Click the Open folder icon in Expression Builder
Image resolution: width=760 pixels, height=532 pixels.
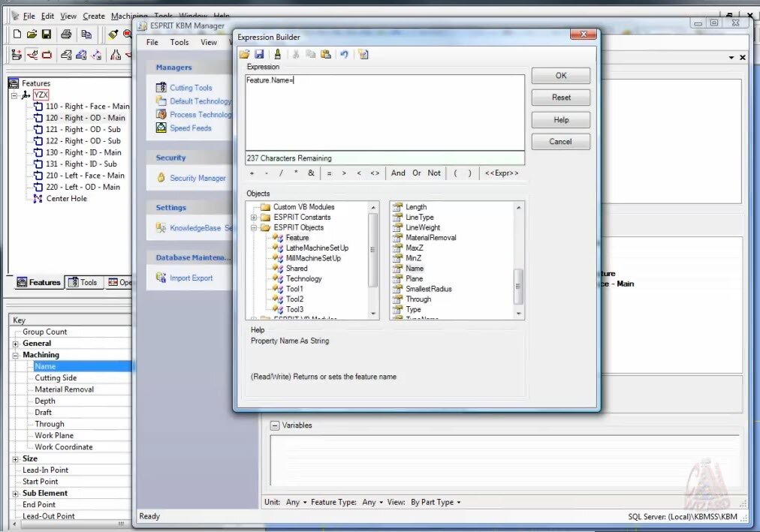[244, 54]
